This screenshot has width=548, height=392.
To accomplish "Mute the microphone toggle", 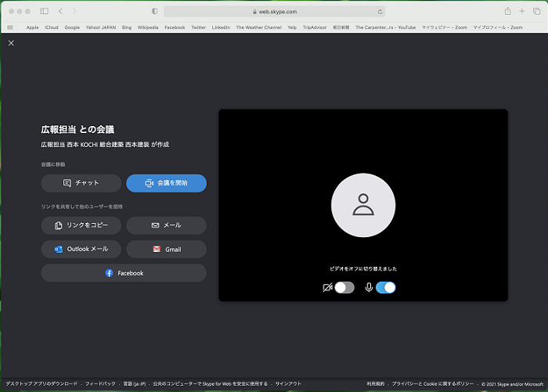I will [385, 287].
